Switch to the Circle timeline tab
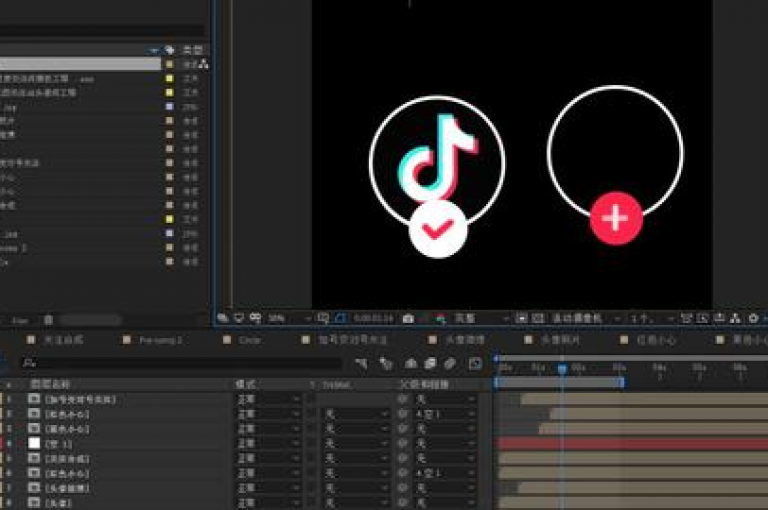The height and width of the screenshot is (510, 768). point(249,340)
